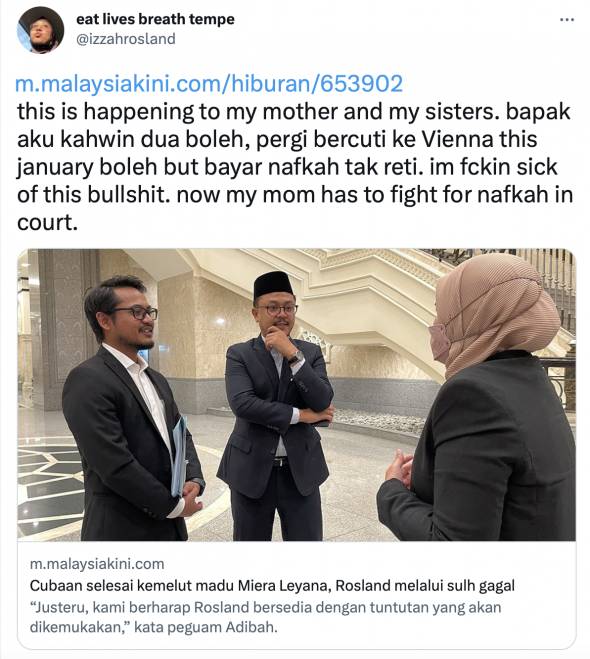Open the Cubaan selesai kemelut madu headline
Image resolution: width=590 pixels, height=659 pixels.
point(272,585)
